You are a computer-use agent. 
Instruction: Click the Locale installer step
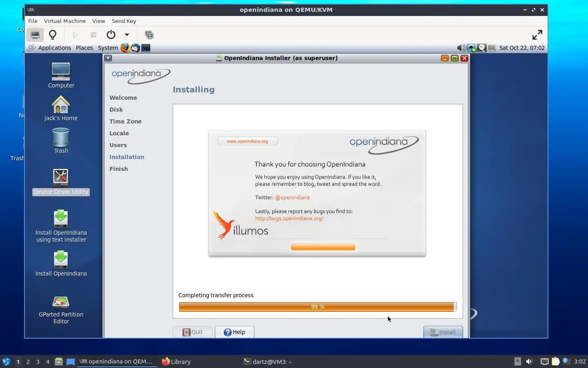119,133
